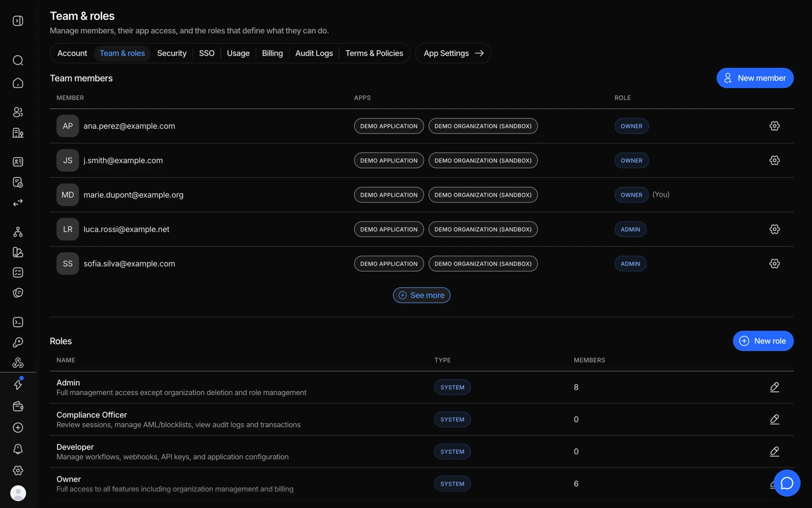This screenshot has width=812, height=508.
Task: Click the New role button
Action: click(763, 341)
